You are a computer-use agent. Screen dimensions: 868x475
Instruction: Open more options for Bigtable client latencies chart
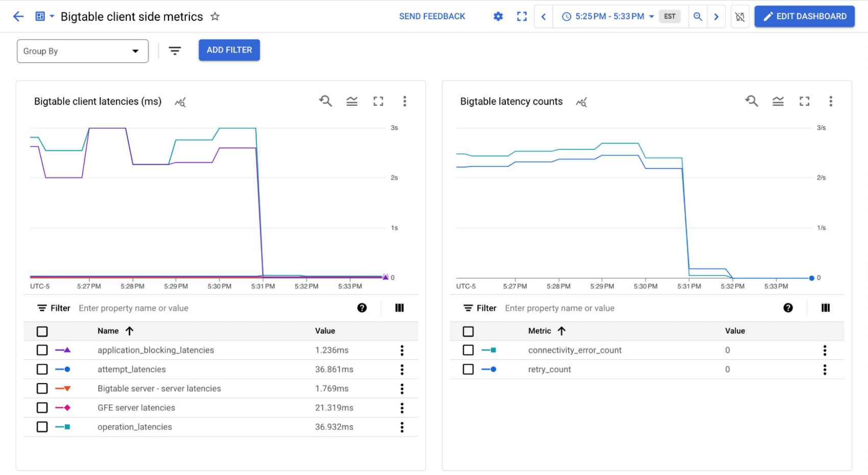click(405, 101)
